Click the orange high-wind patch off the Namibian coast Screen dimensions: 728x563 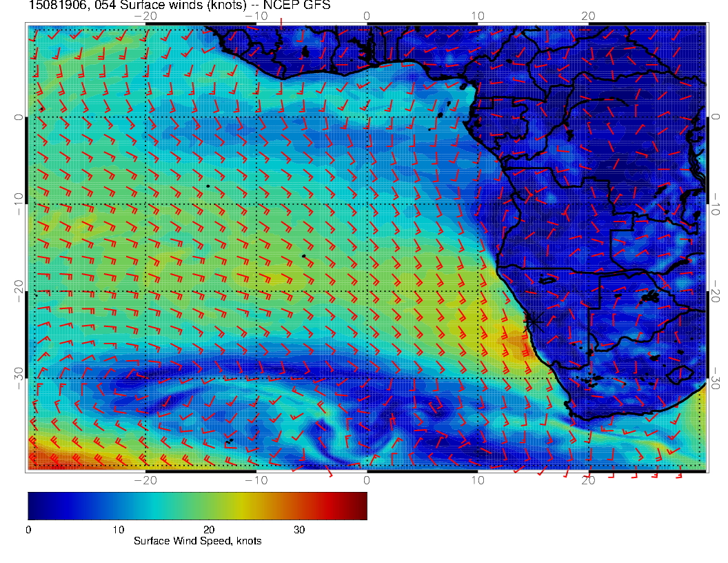(x=516, y=343)
